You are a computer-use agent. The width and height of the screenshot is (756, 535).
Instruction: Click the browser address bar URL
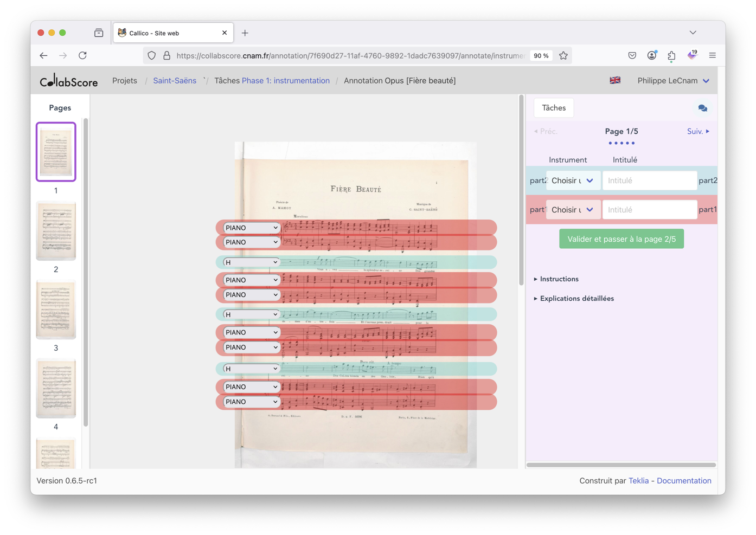click(350, 55)
